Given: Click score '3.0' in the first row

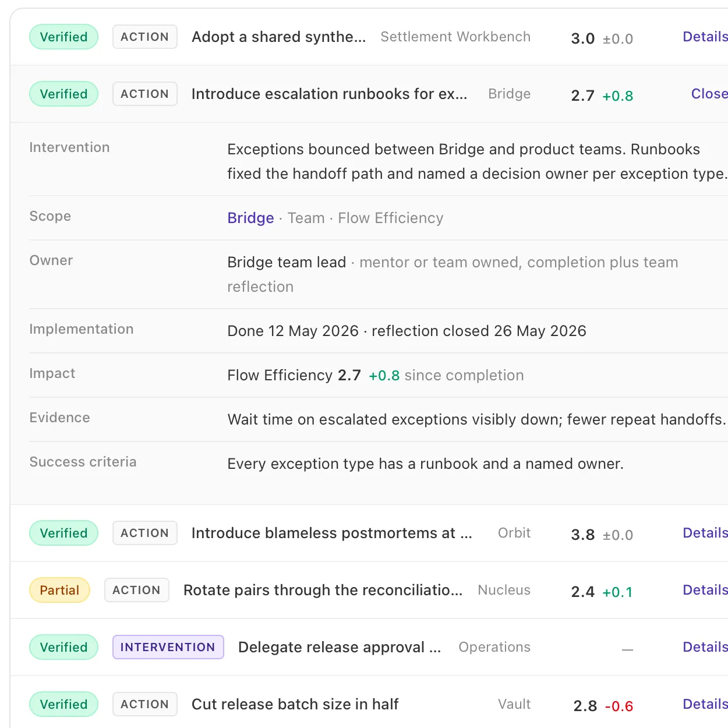Looking at the screenshot, I should tap(583, 38).
